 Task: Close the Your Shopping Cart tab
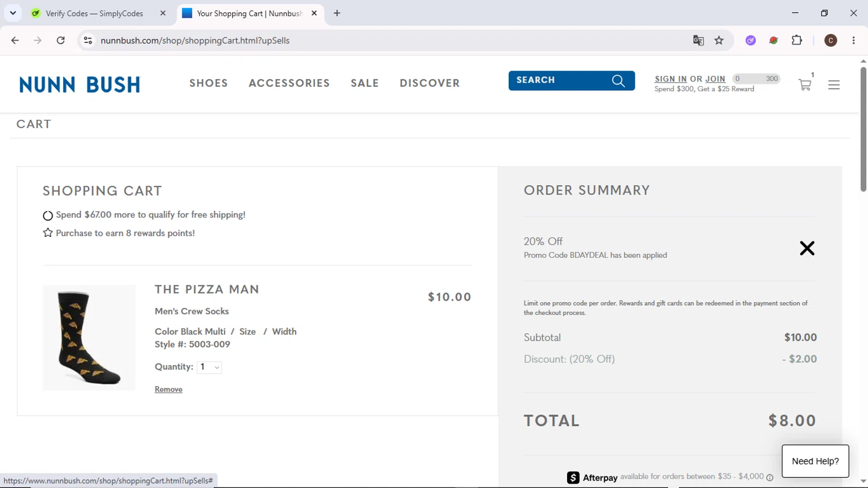314,13
